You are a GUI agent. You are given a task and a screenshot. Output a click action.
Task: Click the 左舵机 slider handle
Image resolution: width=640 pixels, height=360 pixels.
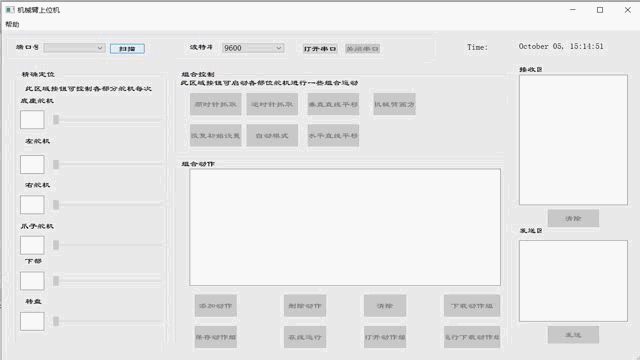point(56,164)
